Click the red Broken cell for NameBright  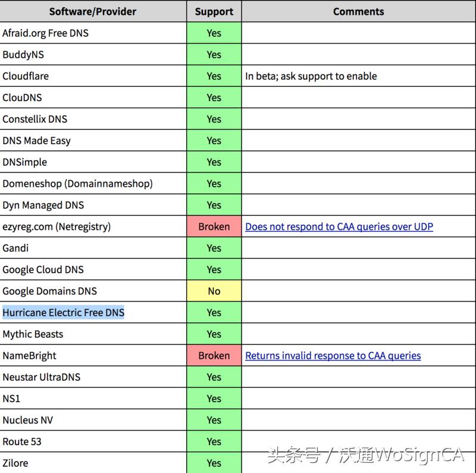214,356
